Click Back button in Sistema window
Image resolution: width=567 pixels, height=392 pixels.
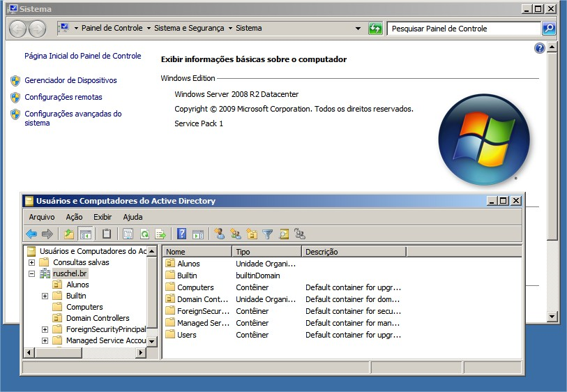(x=17, y=29)
